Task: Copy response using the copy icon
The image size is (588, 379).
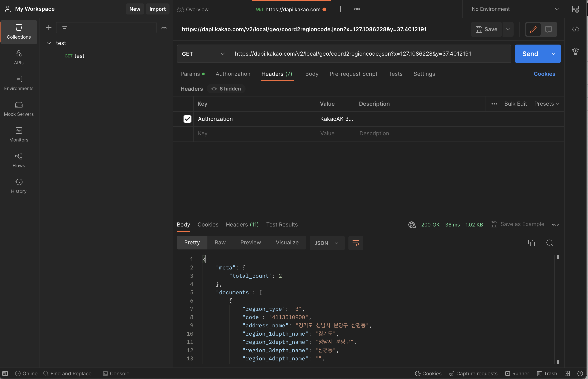Action: (x=531, y=243)
